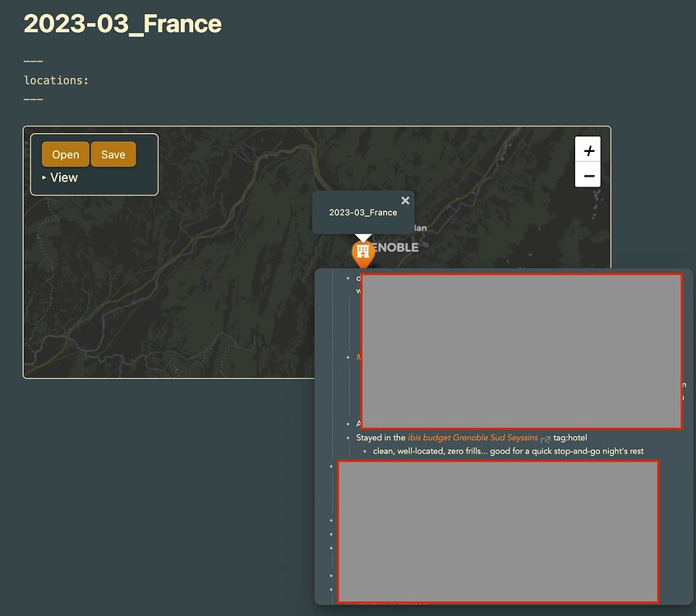Click the 2023-03_France popup label
Screen dimensions: 696x616
(x=363, y=212)
